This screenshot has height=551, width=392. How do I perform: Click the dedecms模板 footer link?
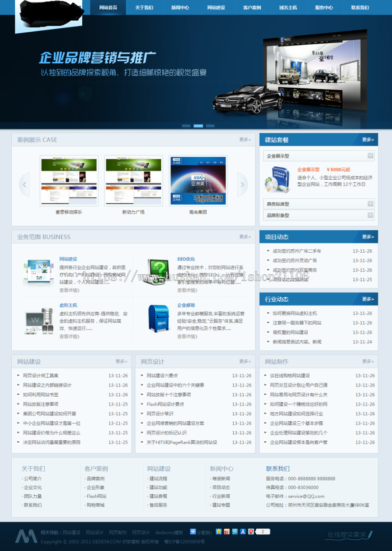tap(169, 532)
